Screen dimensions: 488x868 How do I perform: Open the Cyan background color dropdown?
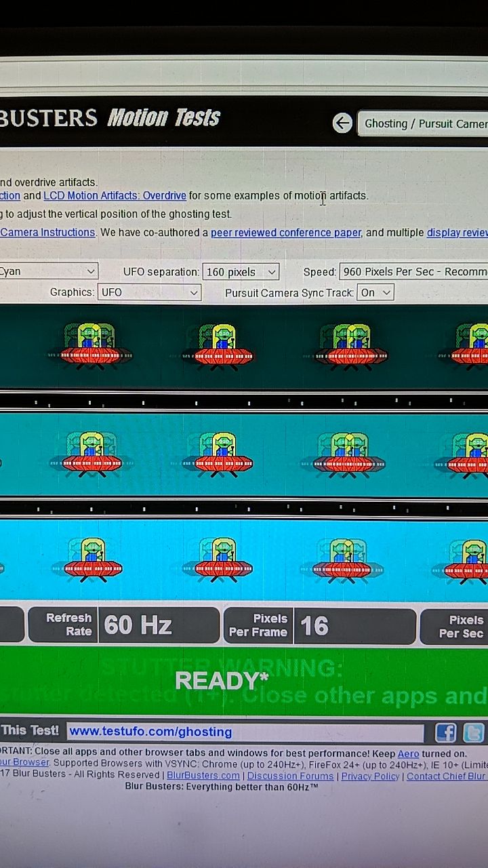click(49, 271)
